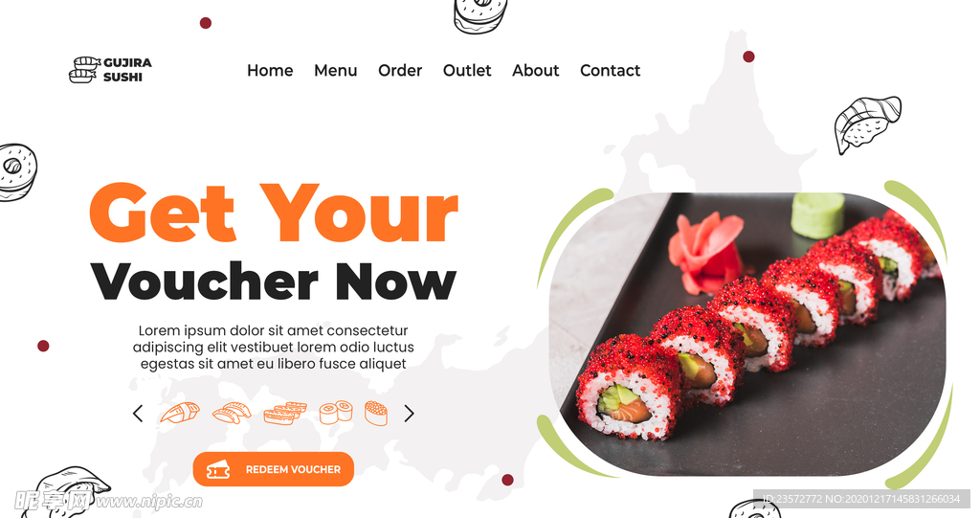Click the right carousel arrow
Screen dimensions: 980x518
(x=410, y=414)
